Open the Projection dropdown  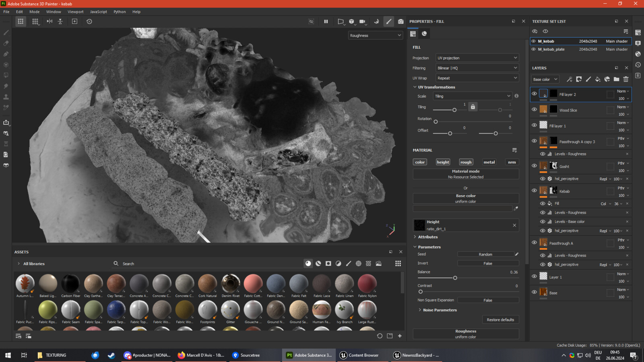(x=477, y=58)
